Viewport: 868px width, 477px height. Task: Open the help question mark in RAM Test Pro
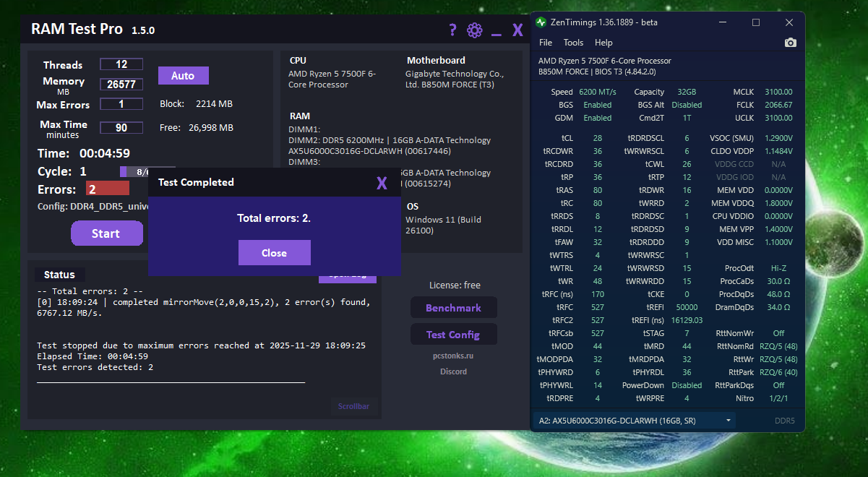[452, 30]
